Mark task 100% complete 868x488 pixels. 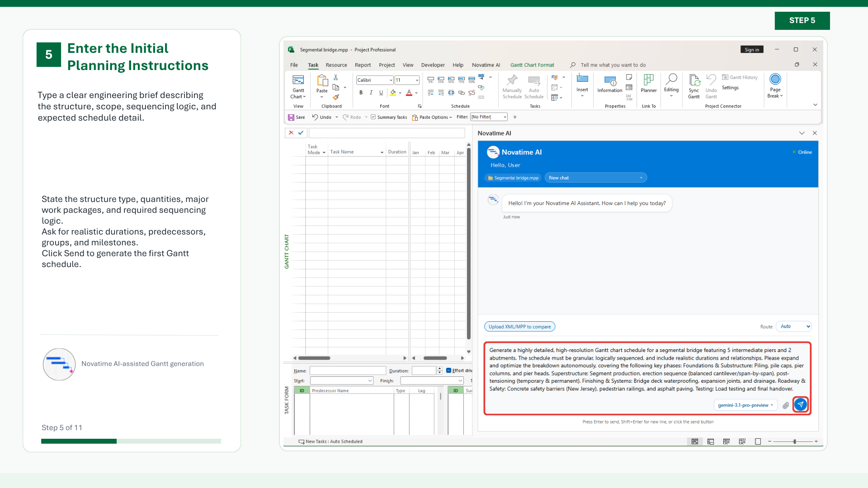(472, 80)
